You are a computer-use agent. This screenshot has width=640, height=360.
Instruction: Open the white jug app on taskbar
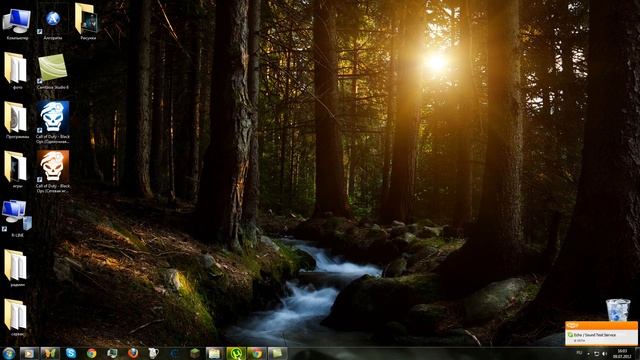[153, 353]
